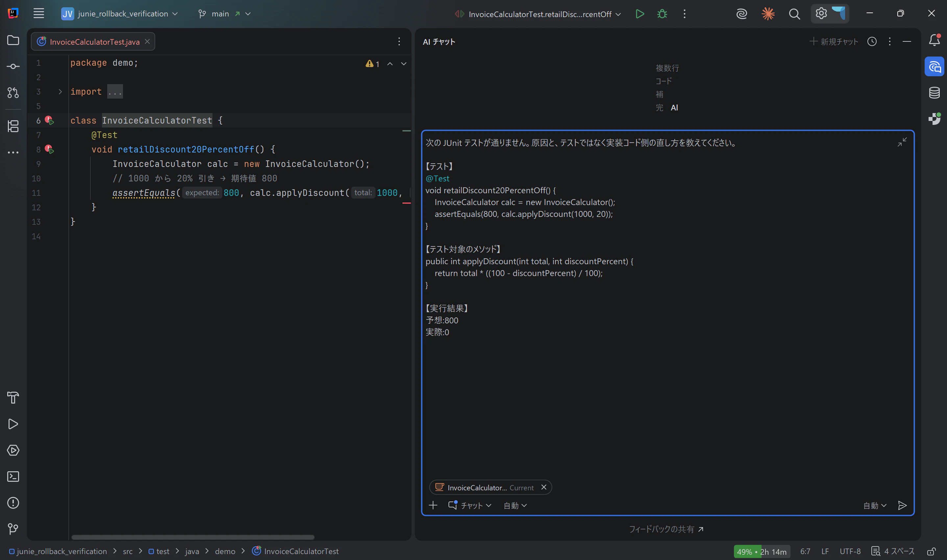Screen dimensions: 947x560
Task: Open the Project tool window folder icon
Action: pos(13,40)
